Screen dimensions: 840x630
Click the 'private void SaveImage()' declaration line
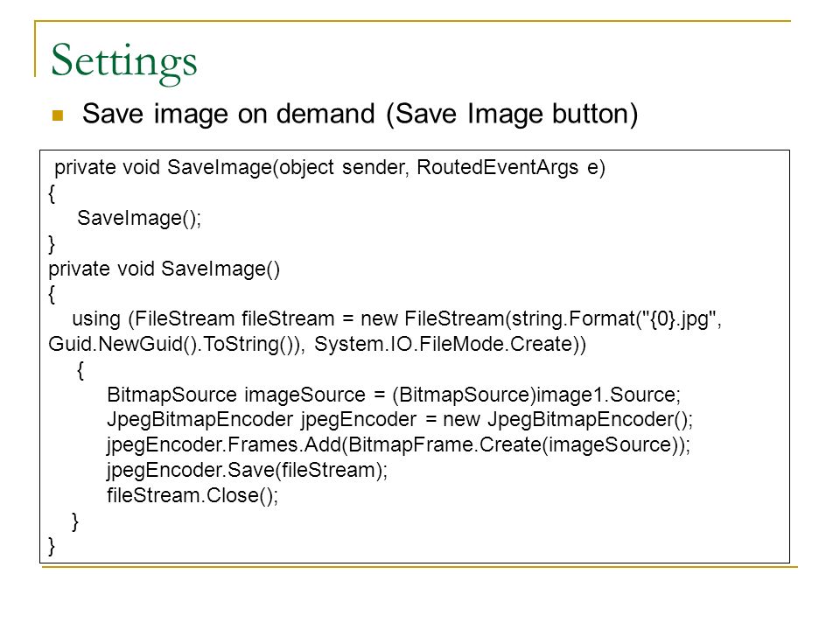point(164,269)
